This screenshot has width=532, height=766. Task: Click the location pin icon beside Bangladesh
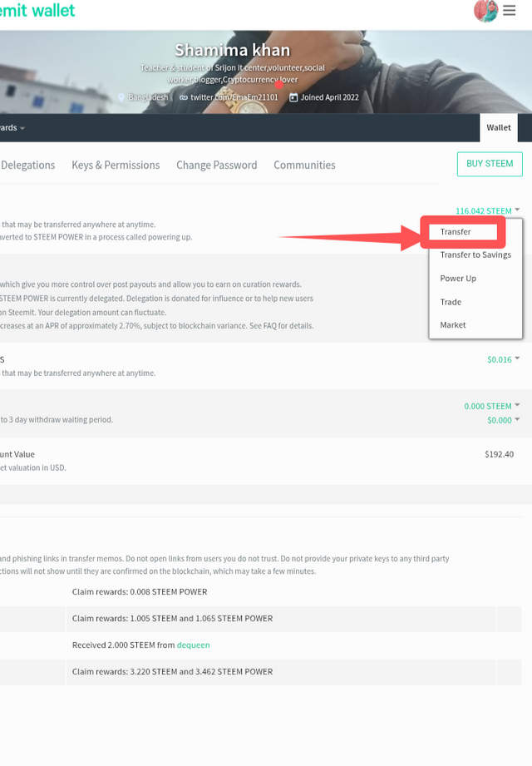[121, 97]
